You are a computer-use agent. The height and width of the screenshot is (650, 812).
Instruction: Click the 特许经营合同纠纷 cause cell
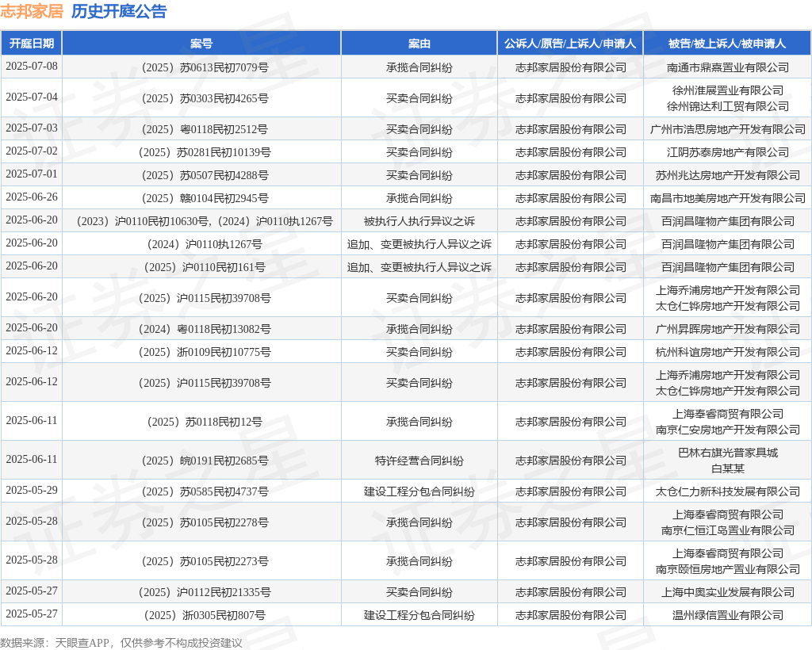click(419, 461)
